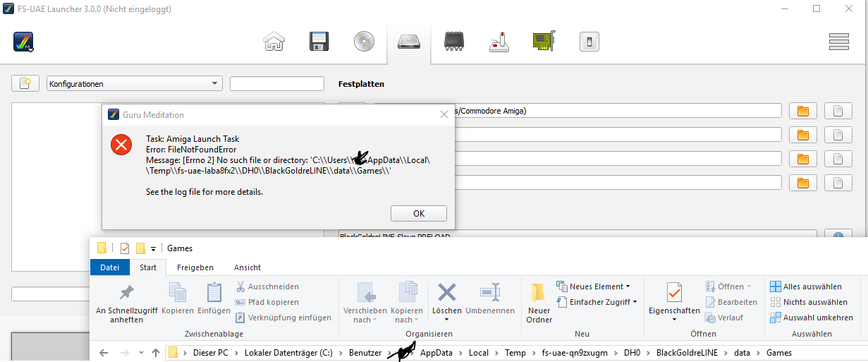The image size is (868, 362).
Task: Open the expansion card hardware tab
Action: [544, 42]
